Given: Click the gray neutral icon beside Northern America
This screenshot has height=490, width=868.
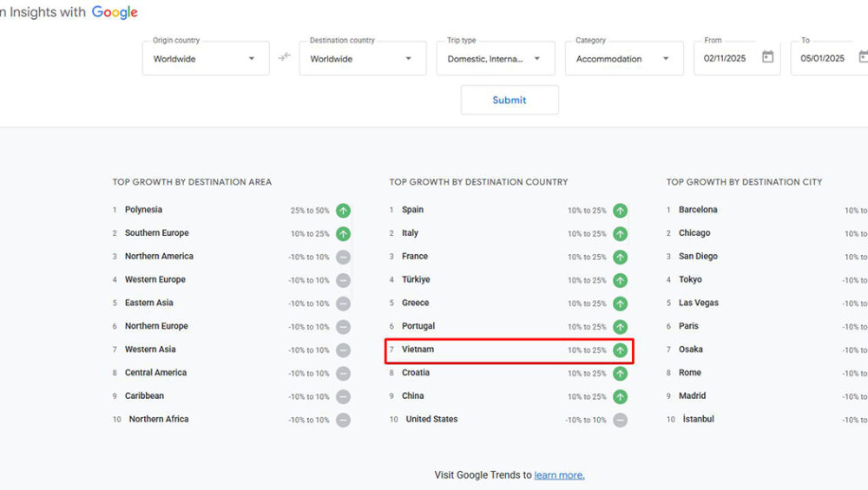Looking at the screenshot, I should click(x=344, y=258).
